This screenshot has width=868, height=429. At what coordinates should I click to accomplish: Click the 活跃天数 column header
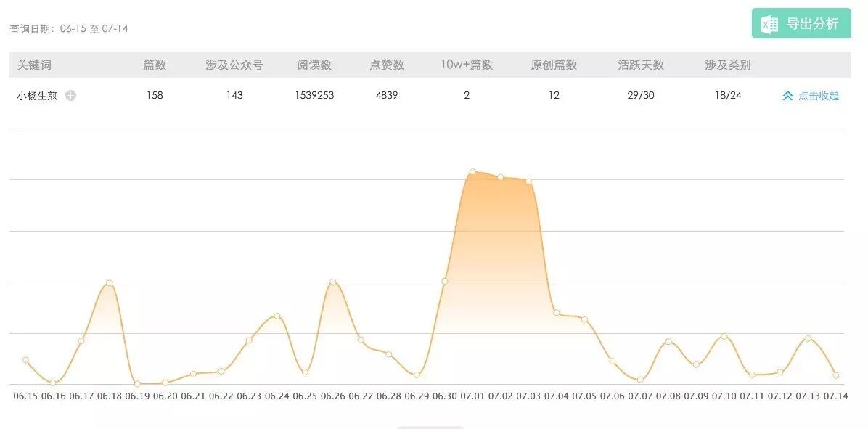pos(641,65)
